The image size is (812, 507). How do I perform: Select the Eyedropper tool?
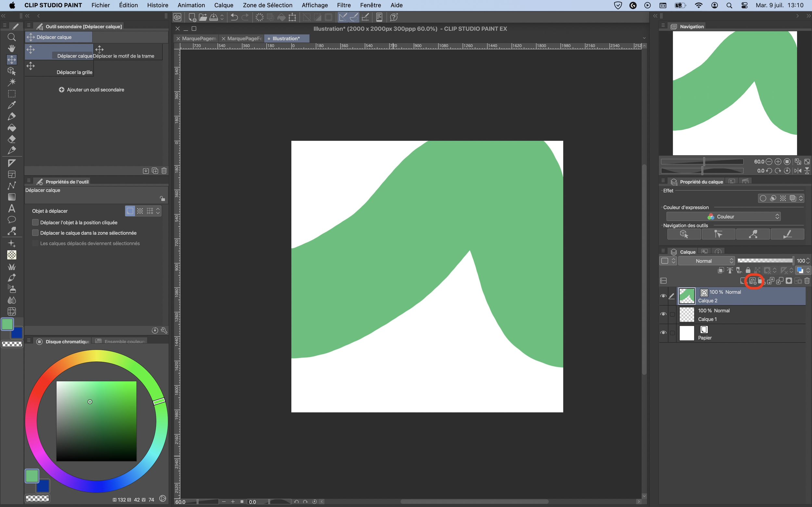point(11,105)
